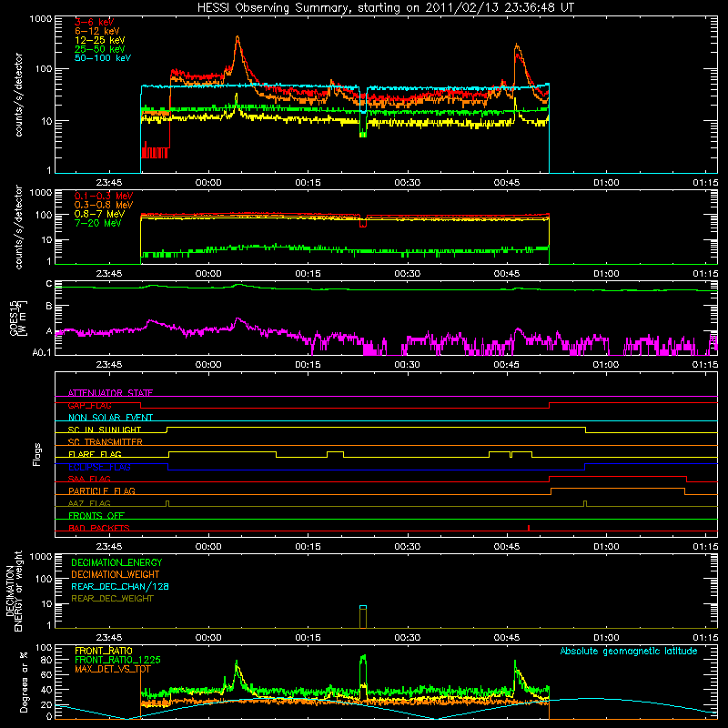Click the REAR_DEC_WEIGHT legend entry
The image size is (728, 728).
112,599
